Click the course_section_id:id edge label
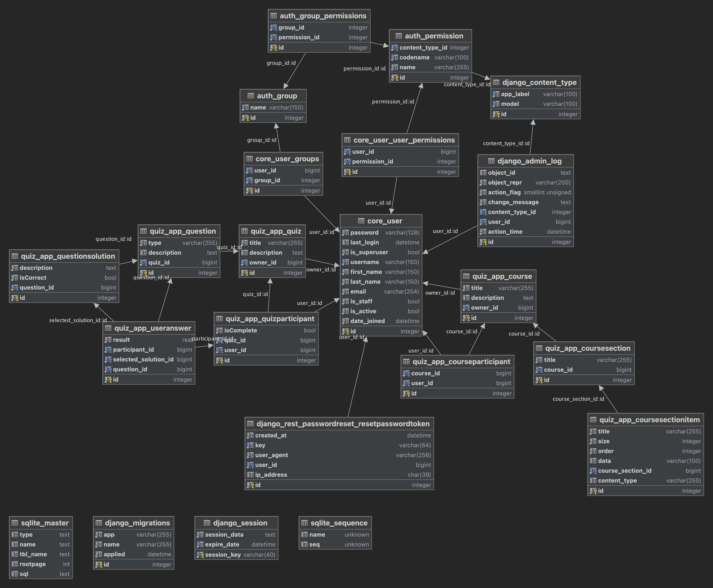Image resolution: width=713 pixels, height=588 pixels. point(578,399)
